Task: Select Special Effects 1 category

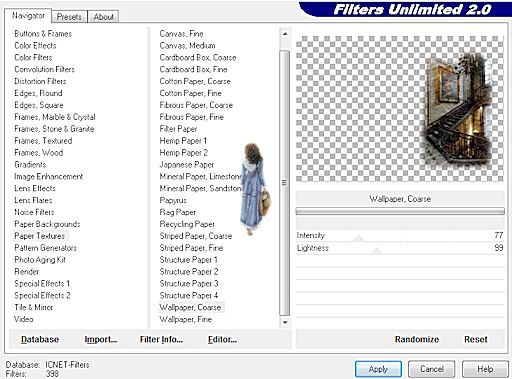Action: coord(42,284)
